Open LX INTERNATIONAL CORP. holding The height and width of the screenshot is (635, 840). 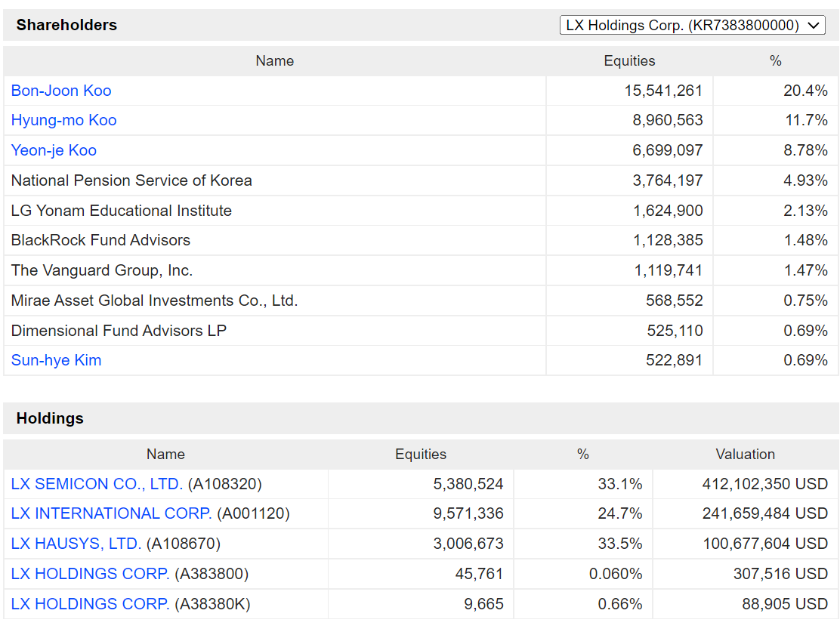[112, 513]
